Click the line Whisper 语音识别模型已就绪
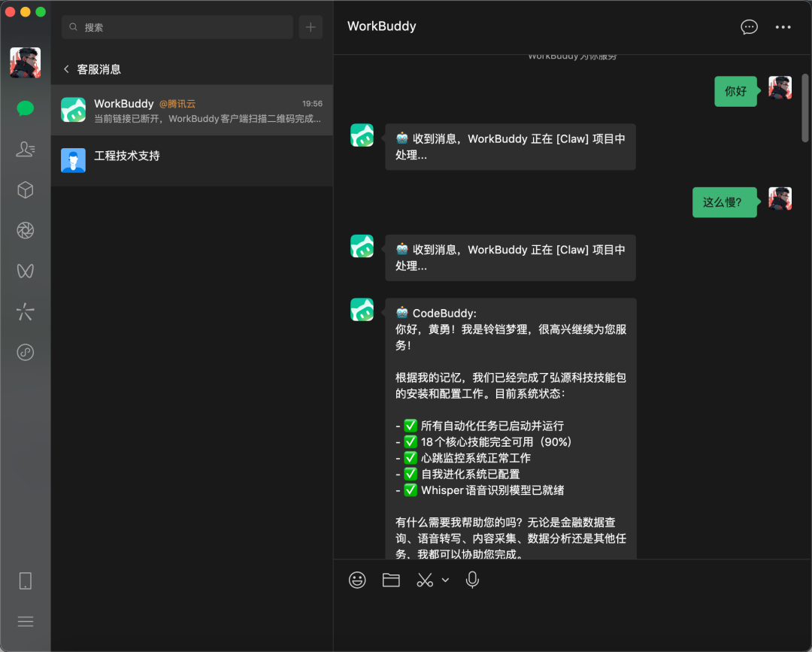Viewport: 812px width, 652px height. [492, 490]
